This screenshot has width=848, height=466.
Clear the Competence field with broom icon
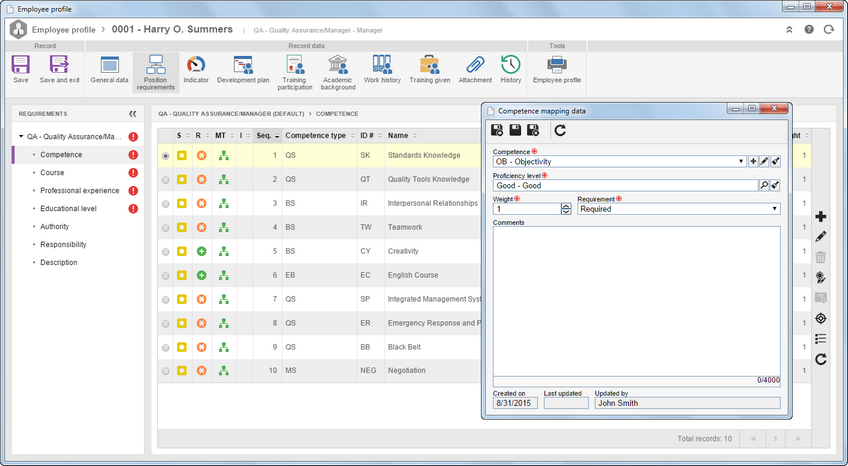click(x=775, y=161)
